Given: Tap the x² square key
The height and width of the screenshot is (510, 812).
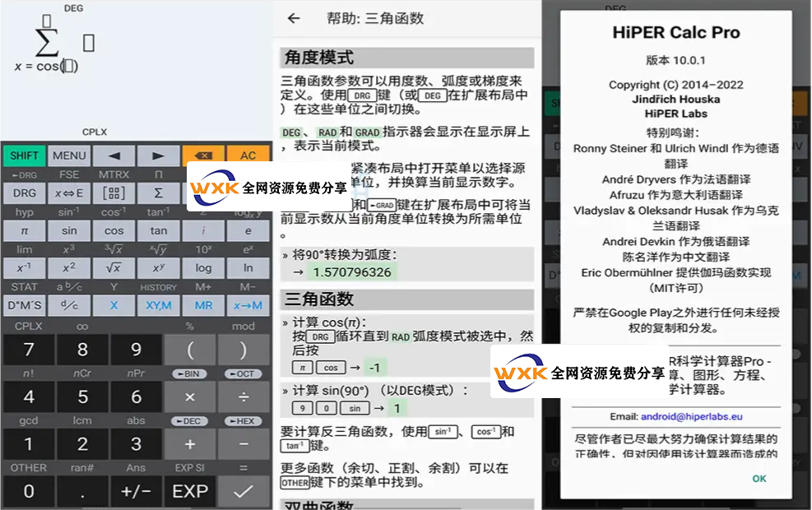Looking at the screenshot, I should [69, 267].
